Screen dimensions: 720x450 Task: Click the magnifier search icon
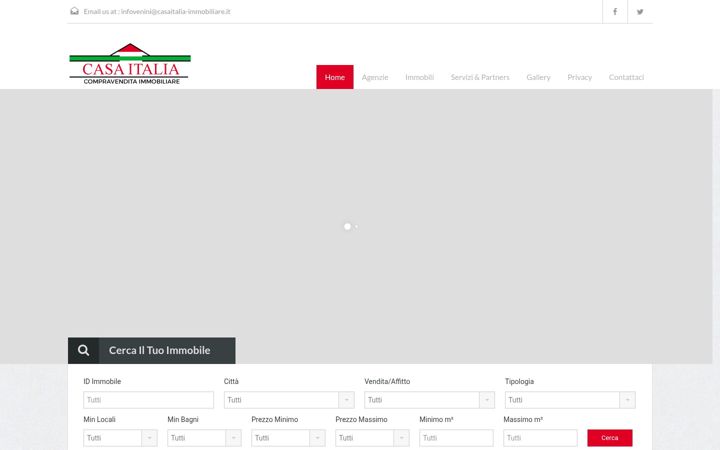coord(83,350)
